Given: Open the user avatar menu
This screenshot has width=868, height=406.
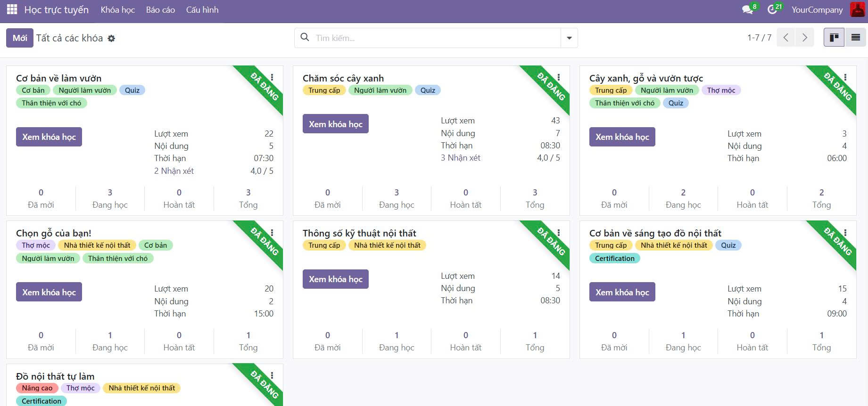Looking at the screenshot, I should click(x=857, y=9).
